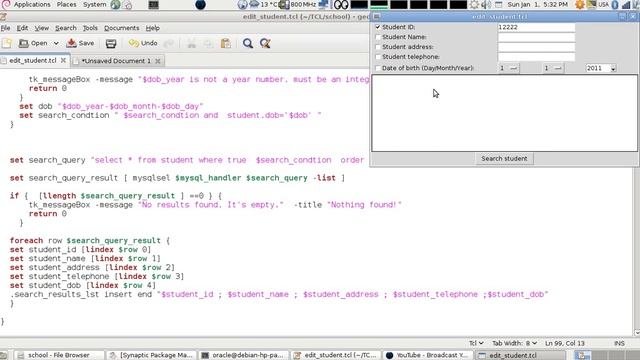Click the clock showing Sun Jan 1, 5:32 PM
Screen dimensions: 640x360
[x=538, y=4]
